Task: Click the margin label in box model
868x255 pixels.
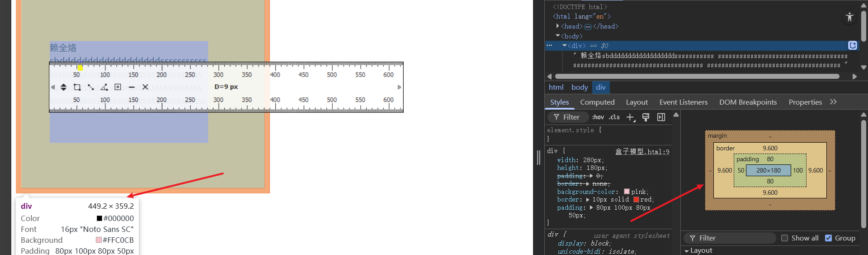Action: coord(717,136)
